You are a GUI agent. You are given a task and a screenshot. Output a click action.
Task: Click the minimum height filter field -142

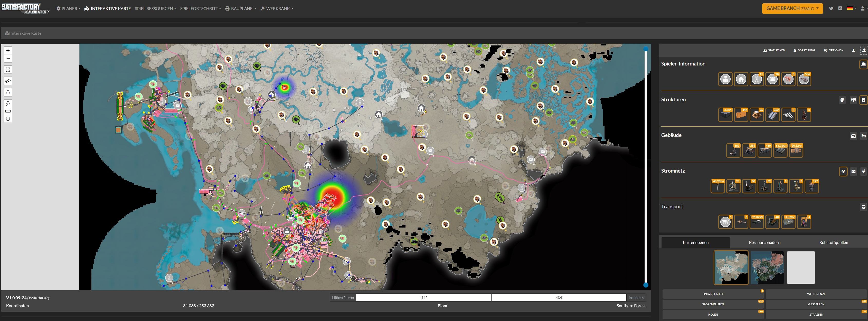coord(423,298)
